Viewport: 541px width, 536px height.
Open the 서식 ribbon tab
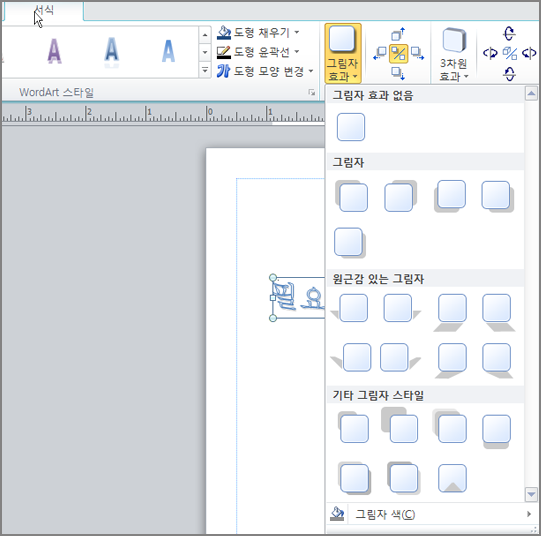(44, 10)
